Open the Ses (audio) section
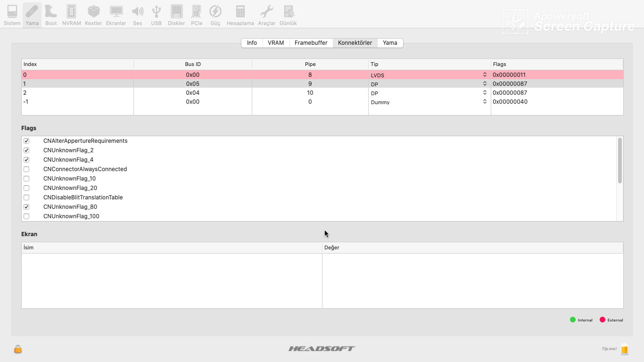644x362 pixels. 138,14
